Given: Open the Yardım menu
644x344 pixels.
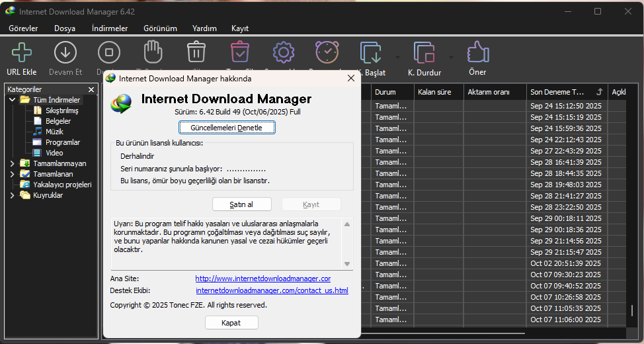Looking at the screenshot, I should pyautogui.click(x=204, y=28).
